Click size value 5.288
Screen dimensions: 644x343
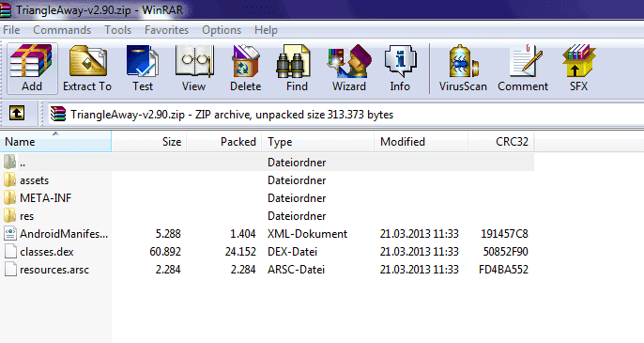[x=168, y=234]
